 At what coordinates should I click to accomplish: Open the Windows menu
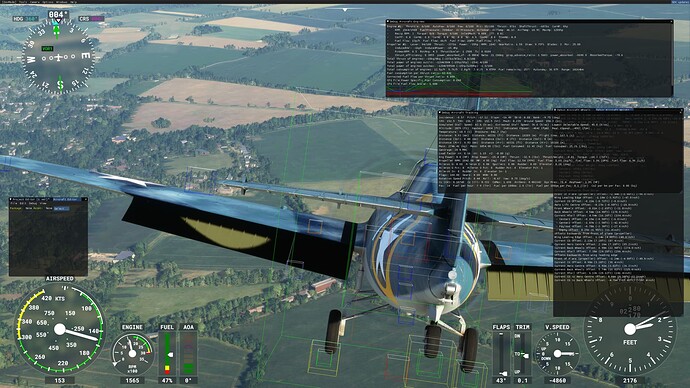coord(62,2)
